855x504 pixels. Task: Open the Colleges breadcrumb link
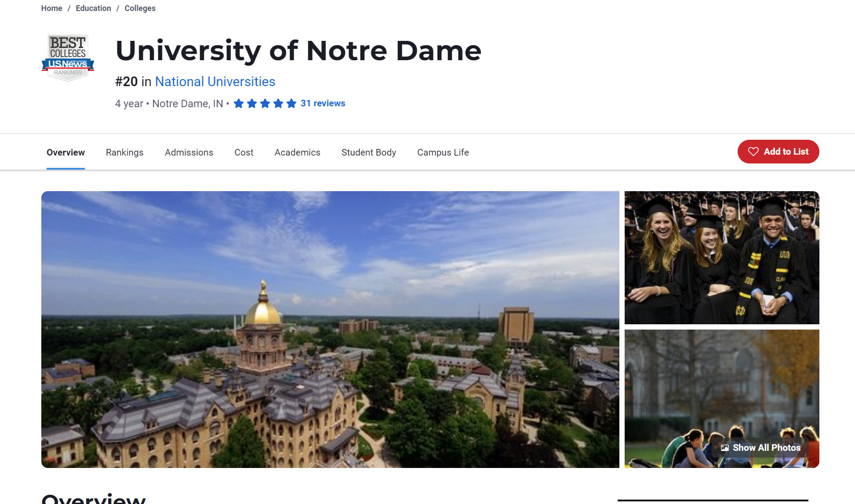[x=140, y=8]
